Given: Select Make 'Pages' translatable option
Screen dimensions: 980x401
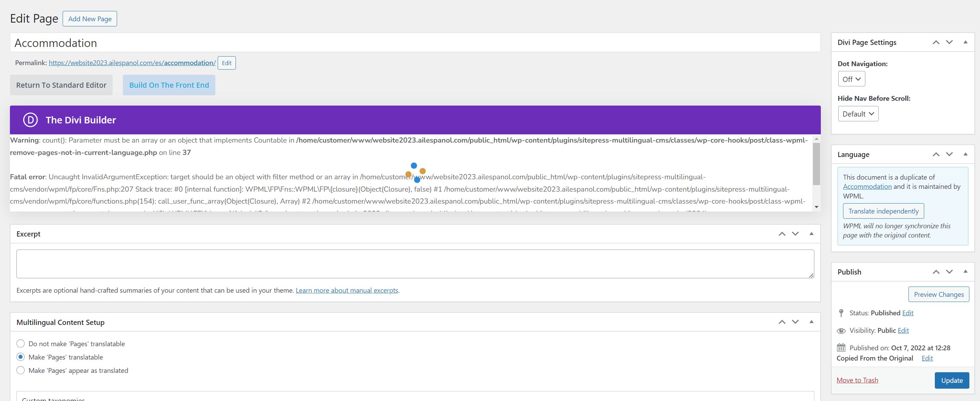Looking at the screenshot, I should [x=21, y=357].
